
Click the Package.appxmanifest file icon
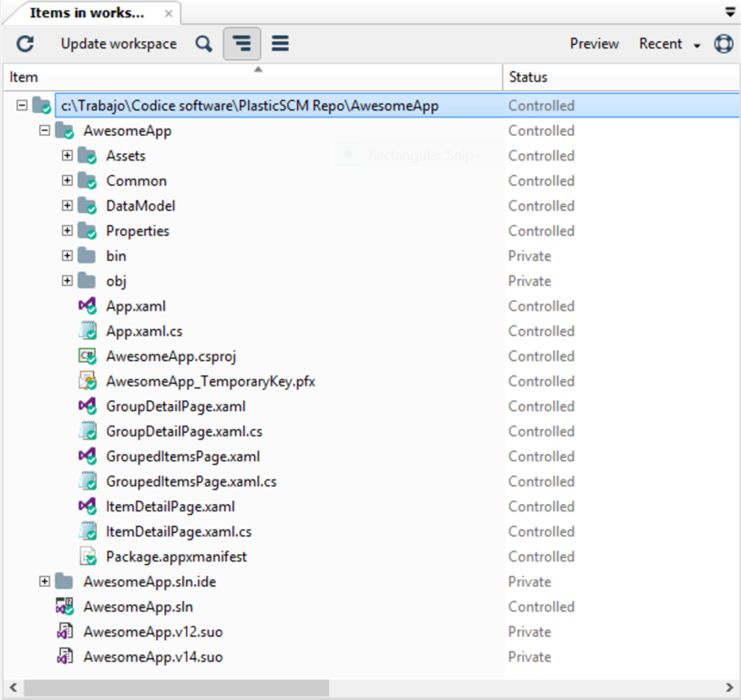(86, 556)
